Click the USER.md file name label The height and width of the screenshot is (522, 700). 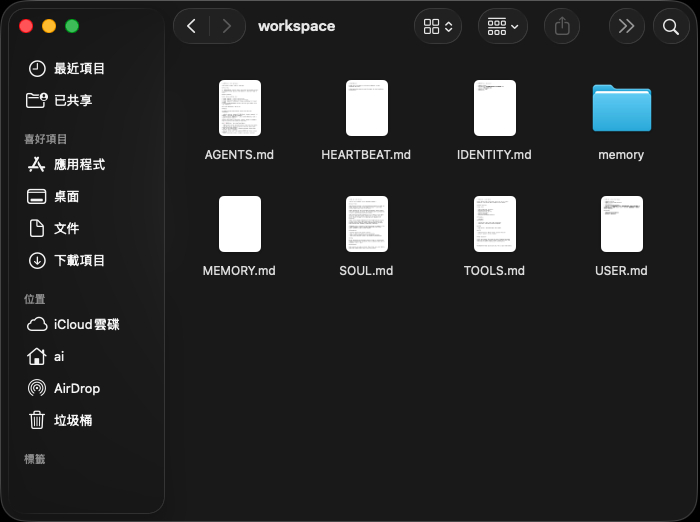(x=621, y=271)
